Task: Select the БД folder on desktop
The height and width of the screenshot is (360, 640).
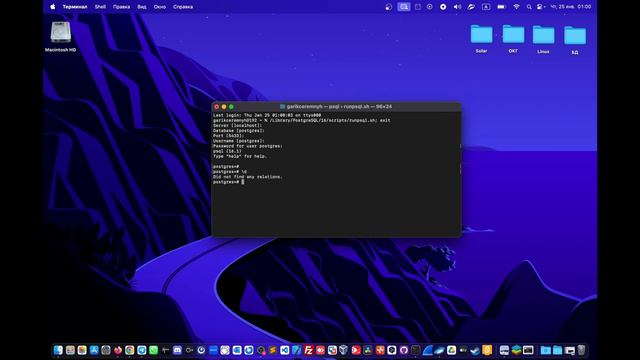Action: tap(575, 40)
